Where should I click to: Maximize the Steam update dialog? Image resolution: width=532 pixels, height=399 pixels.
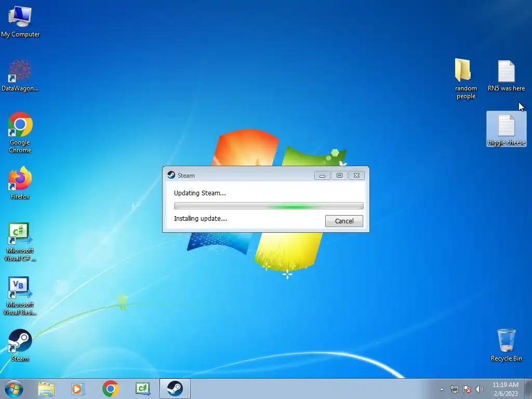pyautogui.click(x=339, y=176)
